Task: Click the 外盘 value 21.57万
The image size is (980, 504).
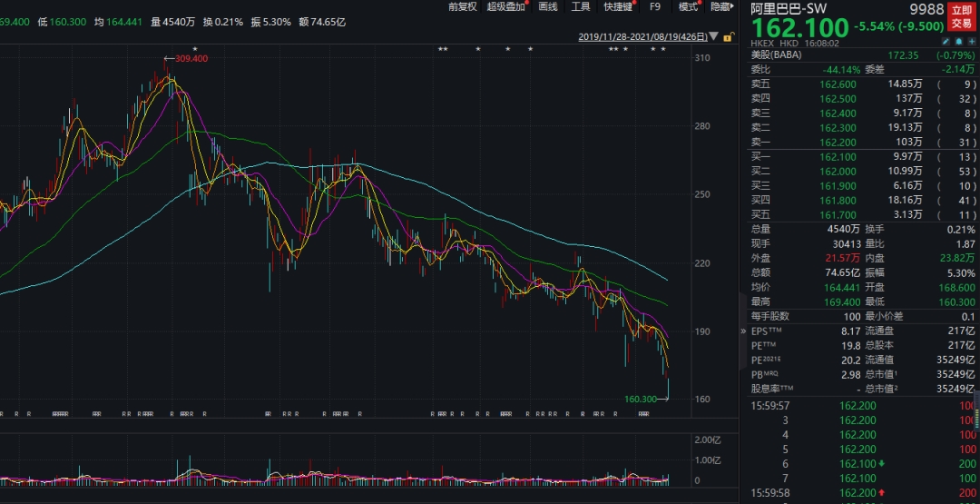Action: coord(843,258)
